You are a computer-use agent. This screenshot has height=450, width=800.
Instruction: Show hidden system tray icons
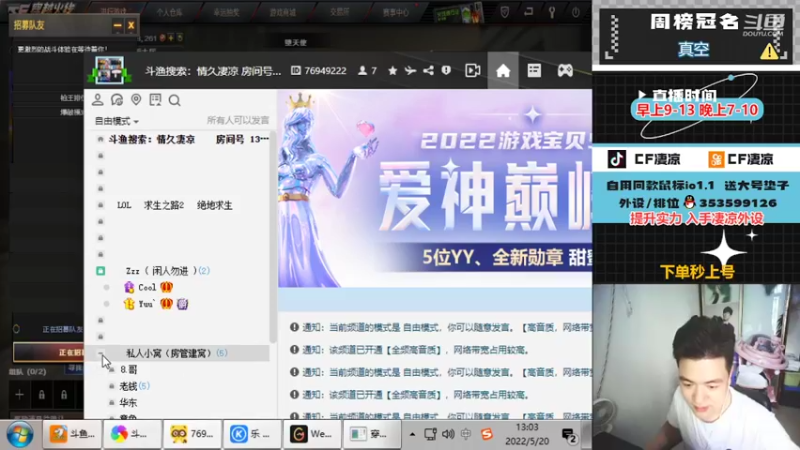(x=412, y=434)
